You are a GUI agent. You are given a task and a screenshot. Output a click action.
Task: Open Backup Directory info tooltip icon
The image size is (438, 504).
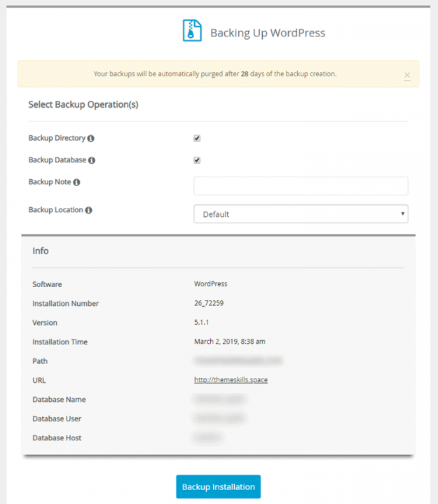click(x=91, y=139)
